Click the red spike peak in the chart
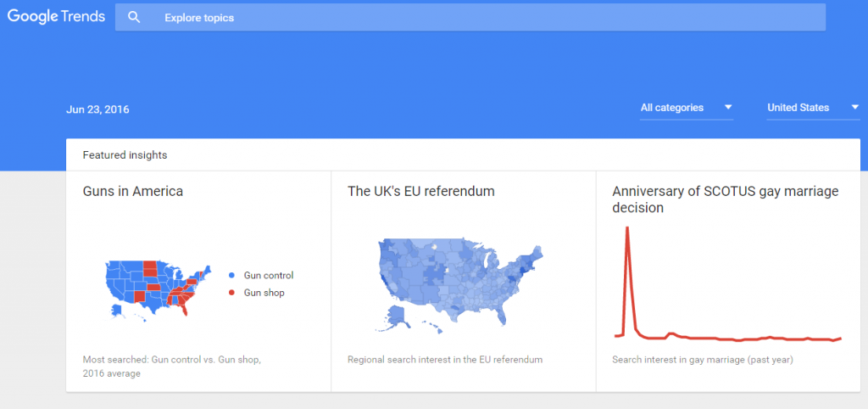 click(627, 229)
